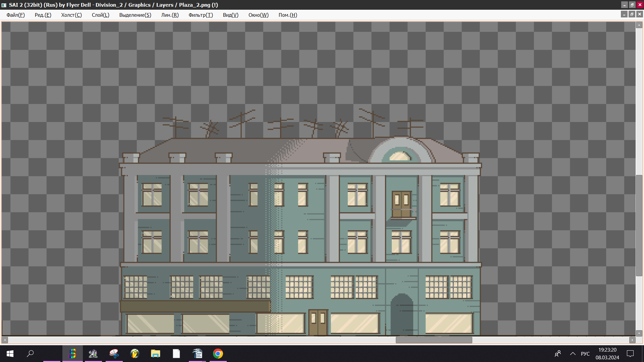
Task: Open the Фильтр (Filter) menu
Action: [201, 15]
